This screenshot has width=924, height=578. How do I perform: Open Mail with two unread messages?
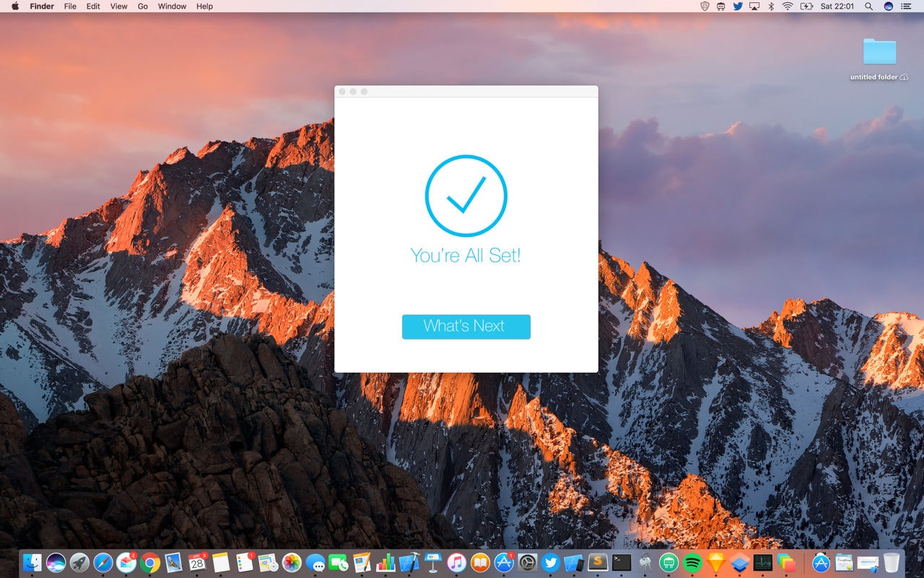pyautogui.click(x=126, y=564)
